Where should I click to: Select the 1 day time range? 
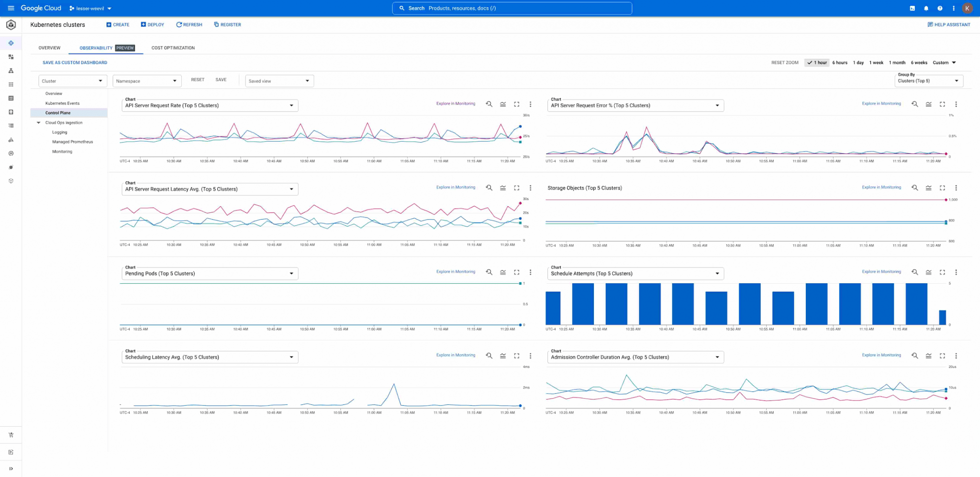(858, 62)
